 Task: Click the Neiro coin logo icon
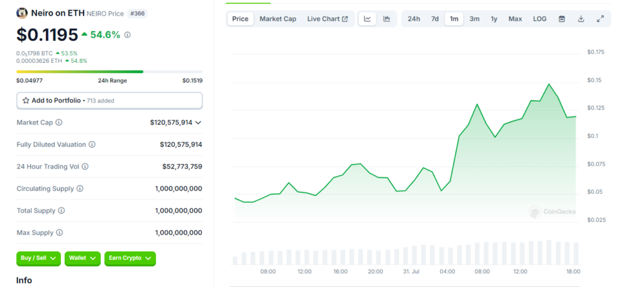(x=22, y=13)
